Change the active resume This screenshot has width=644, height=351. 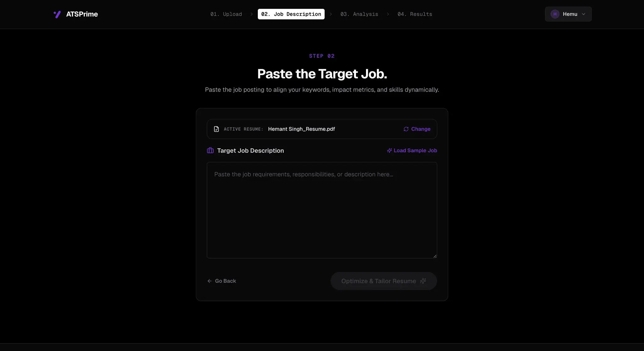[417, 129]
